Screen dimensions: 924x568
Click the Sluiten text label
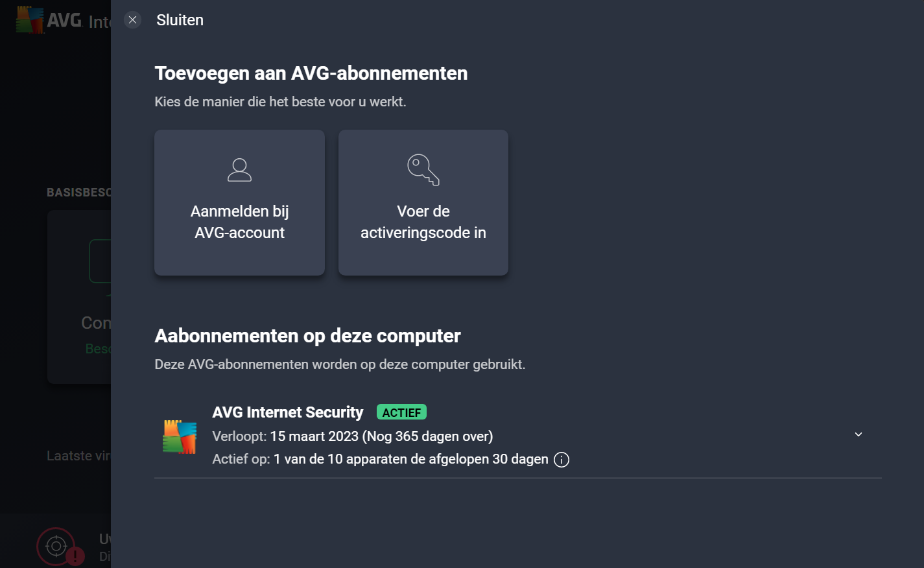(180, 20)
